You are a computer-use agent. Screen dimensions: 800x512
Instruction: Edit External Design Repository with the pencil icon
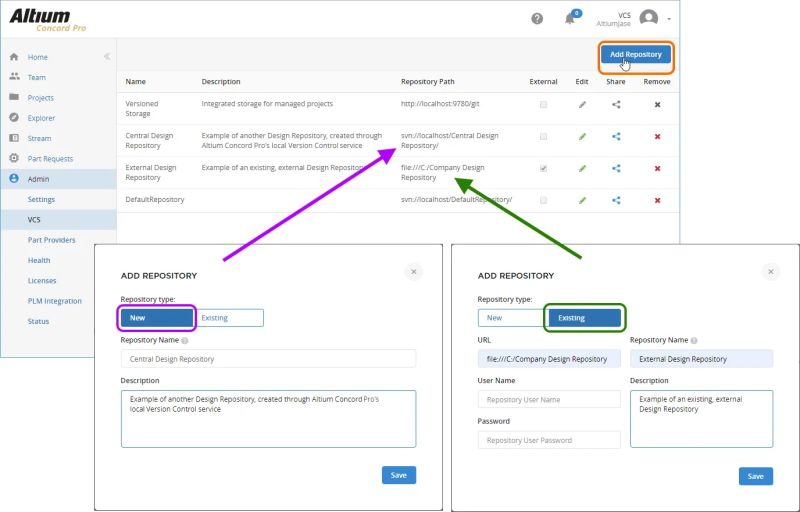[582, 168]
